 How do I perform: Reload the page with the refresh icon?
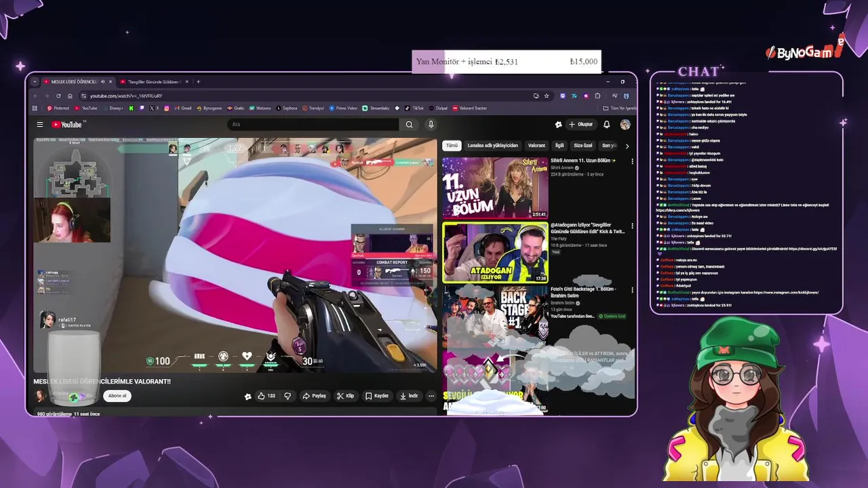pyautogui.click(x=58, y=96)
